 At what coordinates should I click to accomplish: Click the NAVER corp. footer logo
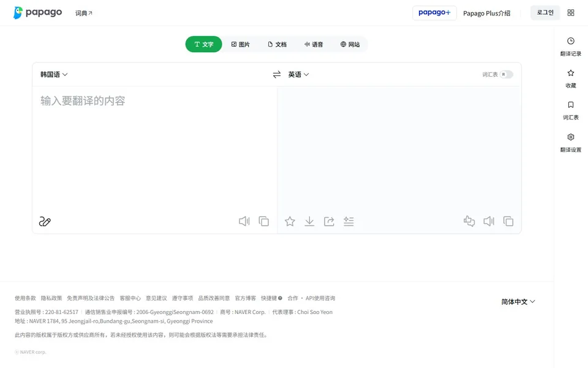[31, 352]
